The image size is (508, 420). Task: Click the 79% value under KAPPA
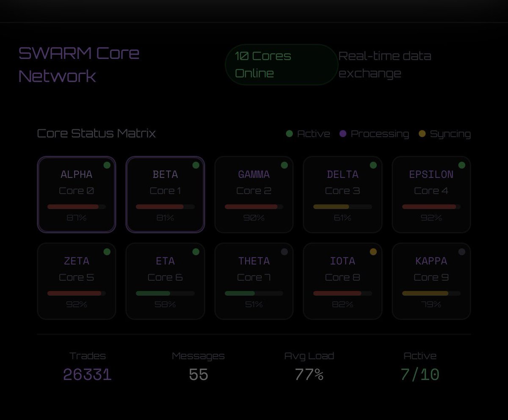point(431,304)
